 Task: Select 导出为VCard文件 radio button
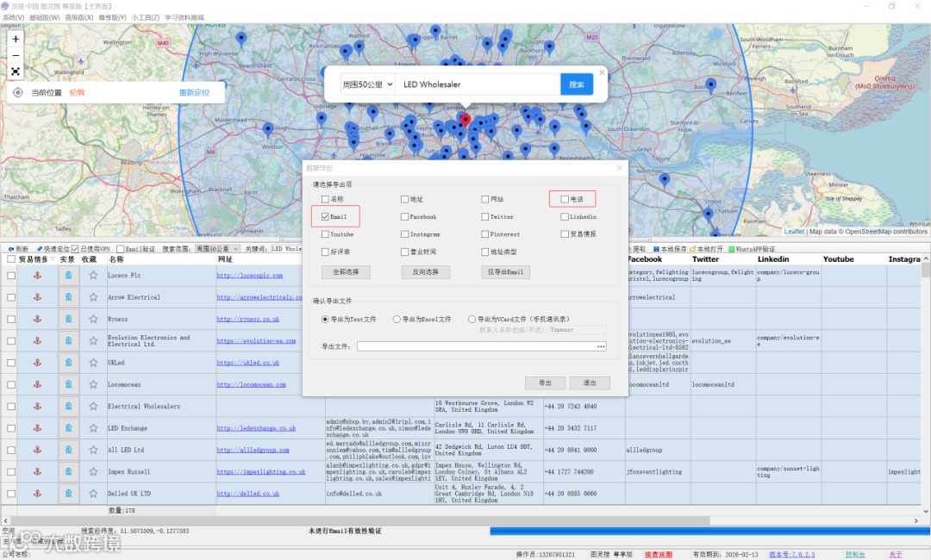pyautogui.click(x=472, y=319)
